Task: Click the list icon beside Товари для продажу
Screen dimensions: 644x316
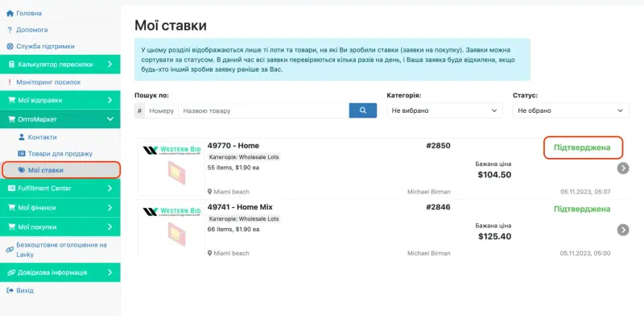Action: click(x=22, y=153)
